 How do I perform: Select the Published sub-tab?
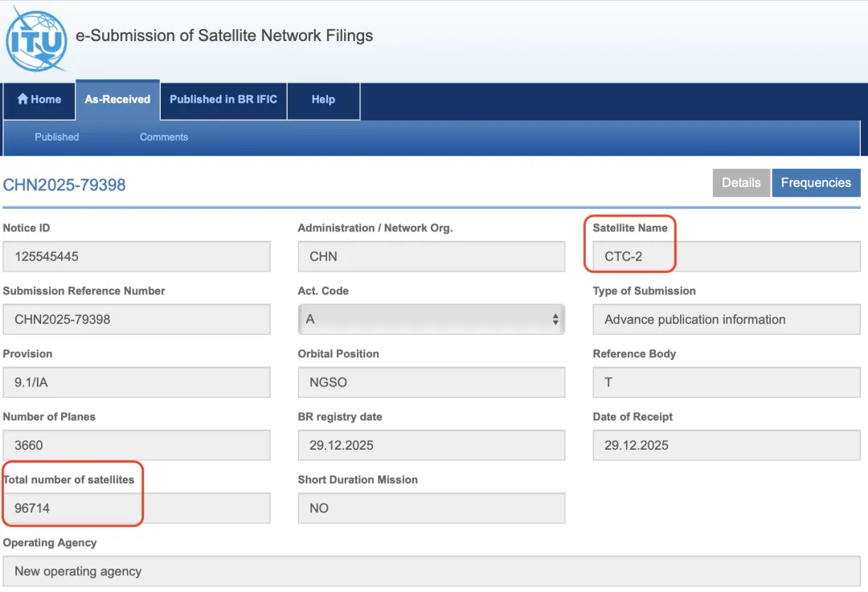point(56,137)
